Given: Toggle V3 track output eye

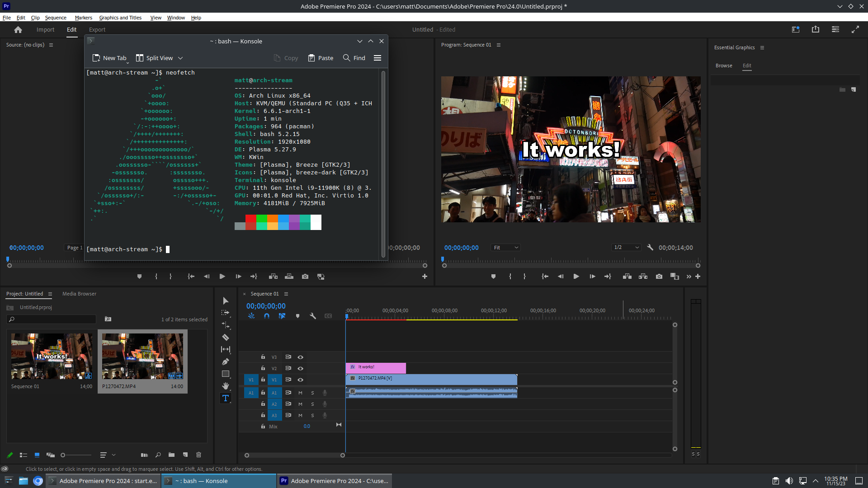Looking at the screenshot, I should (300, 357).
